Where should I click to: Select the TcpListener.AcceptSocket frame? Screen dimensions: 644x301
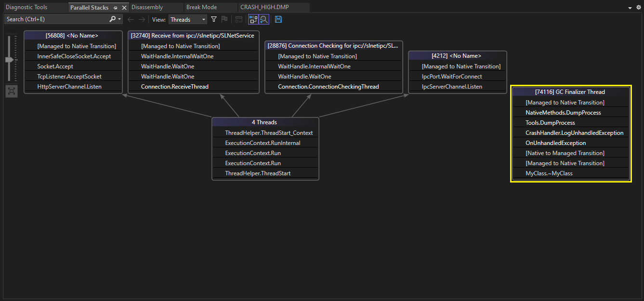pyautogui.click(x=74, y=77)
